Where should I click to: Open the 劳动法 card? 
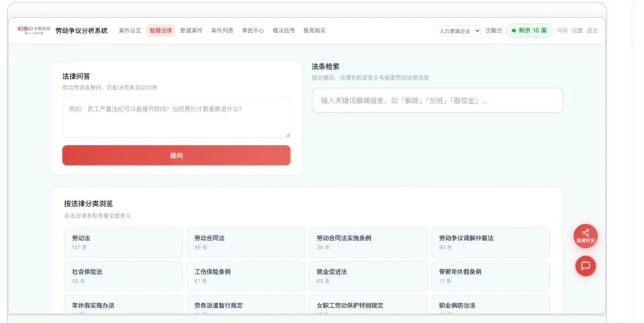click(x=123, y=242)
